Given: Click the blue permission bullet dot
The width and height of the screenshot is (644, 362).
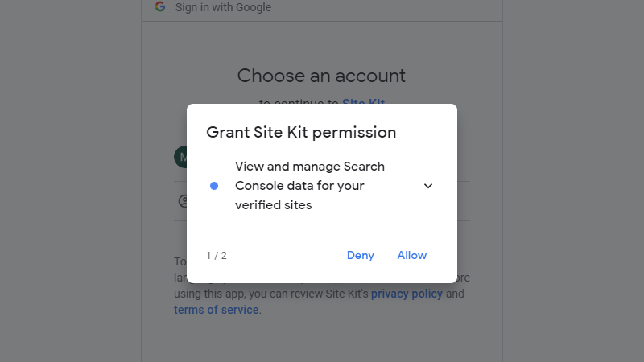Looking at the screenshot, I should (x=214, y=186).
